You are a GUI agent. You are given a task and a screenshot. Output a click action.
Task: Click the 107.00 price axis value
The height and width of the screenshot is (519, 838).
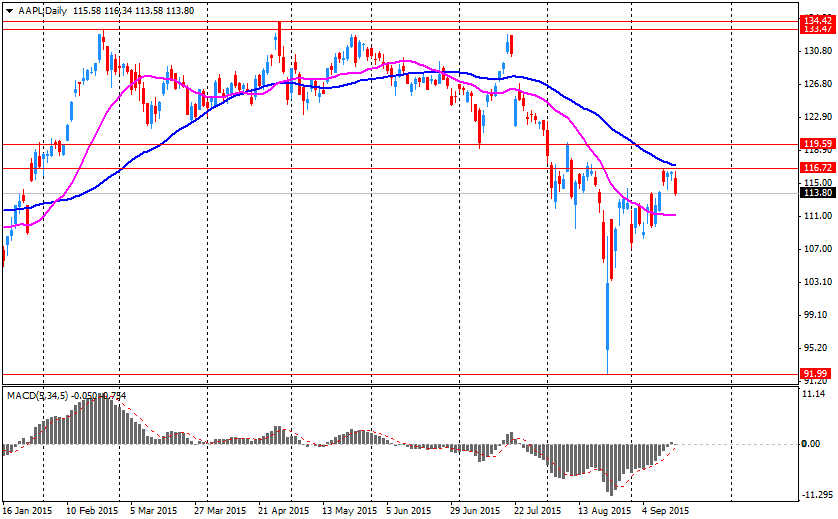point(820,249)
